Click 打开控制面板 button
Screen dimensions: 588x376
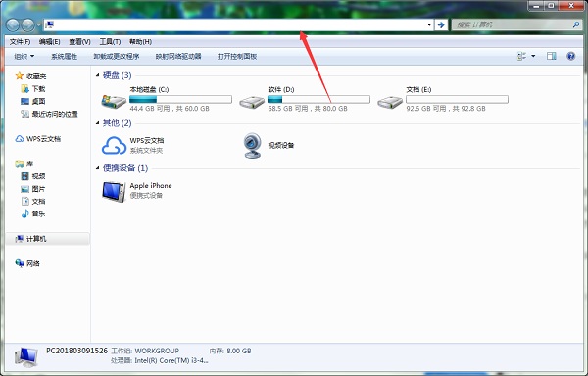click(x=237, y=56)
